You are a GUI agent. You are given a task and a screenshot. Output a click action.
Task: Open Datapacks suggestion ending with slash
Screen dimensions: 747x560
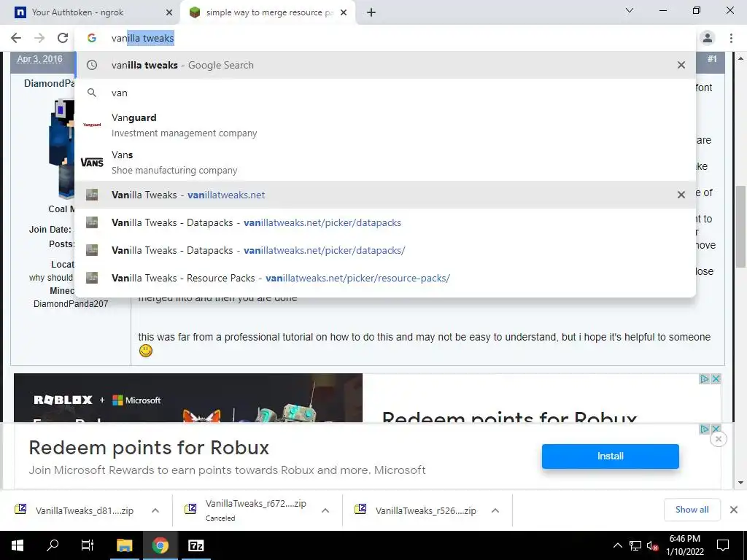385,250
